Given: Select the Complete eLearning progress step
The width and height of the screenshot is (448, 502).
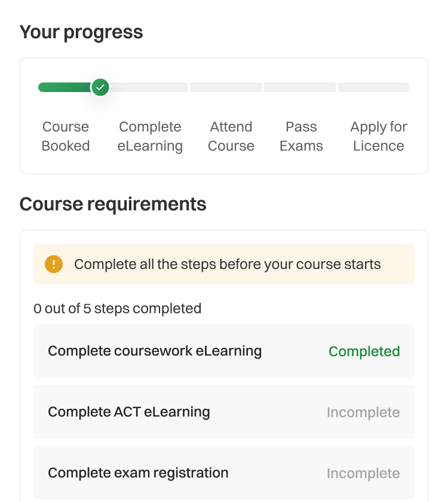Looking at the screenshot, I should point(150,136).
